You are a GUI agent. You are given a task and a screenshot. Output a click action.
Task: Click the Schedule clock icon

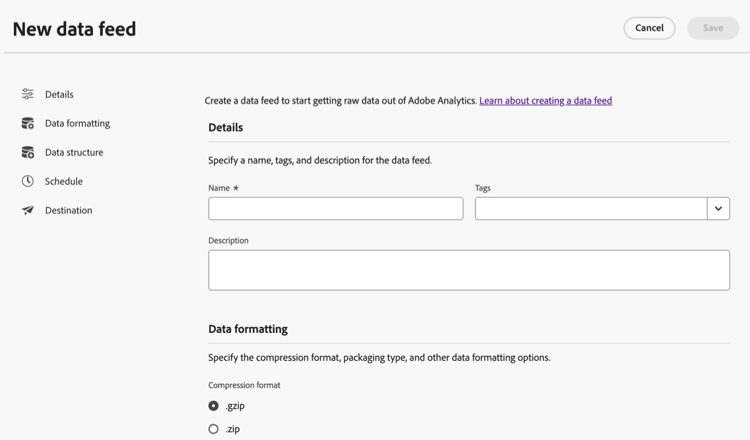(x=28, y=181)
